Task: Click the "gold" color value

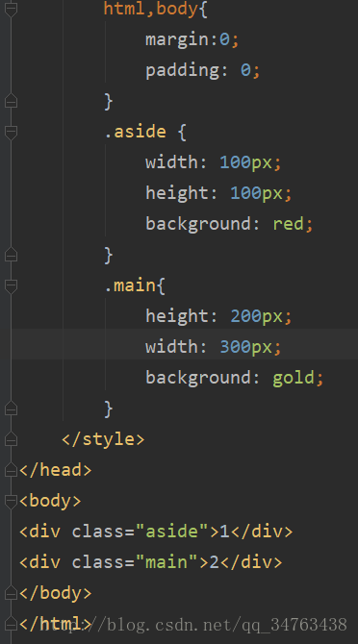Action: tap(294, 378)
